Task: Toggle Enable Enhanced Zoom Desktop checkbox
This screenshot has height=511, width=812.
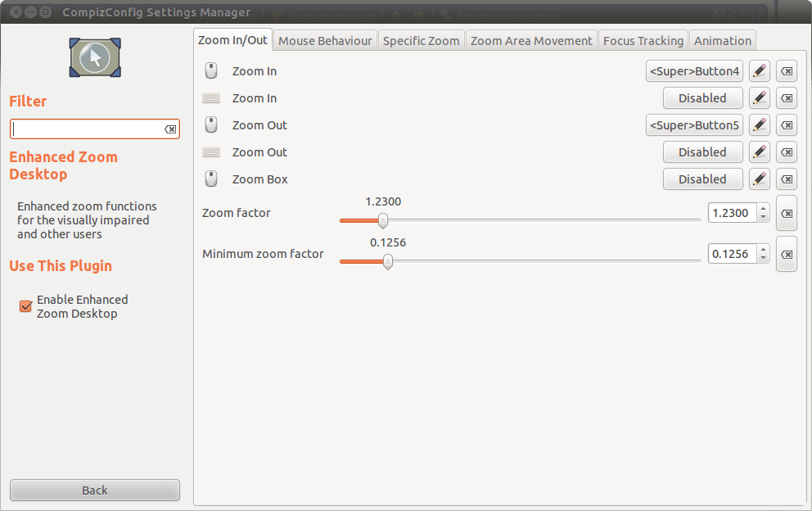Action: point(25,306)
